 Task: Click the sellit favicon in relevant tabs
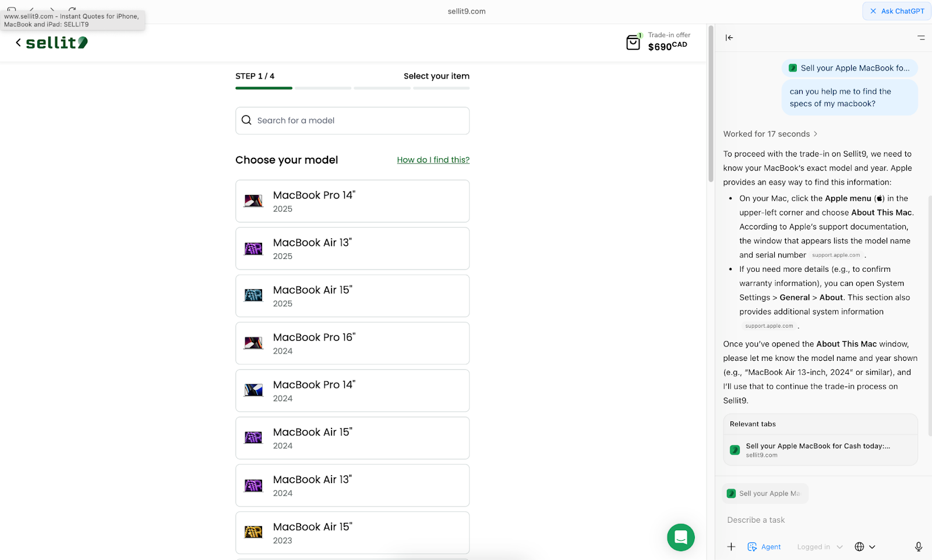(x=735, y=450)
